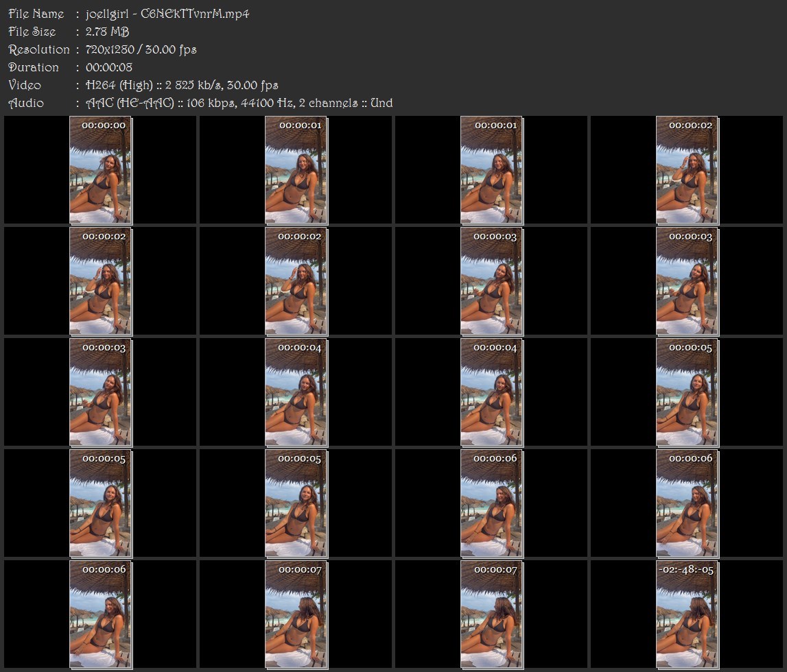Select the first thumbnail stamped 00:00:07
The width and height of the screenshot is (787, 672).
(x=296, y=614)
